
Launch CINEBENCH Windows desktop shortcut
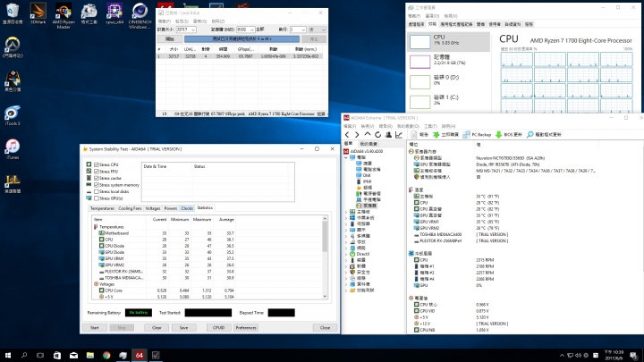(x=140, y=15)
